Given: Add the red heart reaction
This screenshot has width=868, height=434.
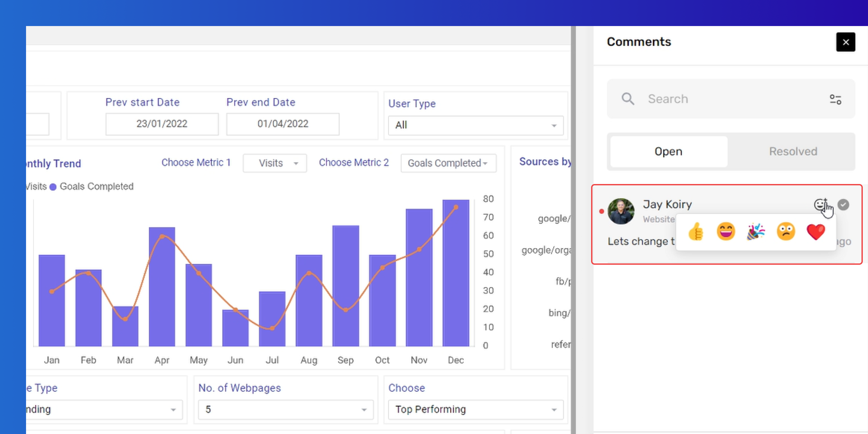Looking at the screenshot, I should coord(815,232).
